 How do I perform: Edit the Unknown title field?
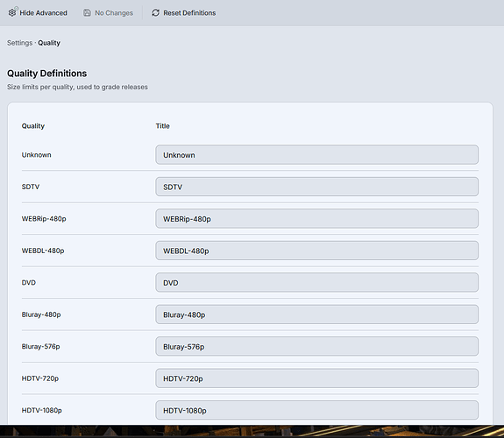click(x=317, y=154)
